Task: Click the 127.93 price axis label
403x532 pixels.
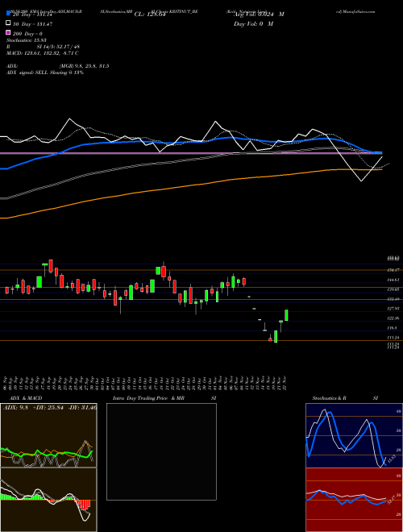Action: click(393, 309)
